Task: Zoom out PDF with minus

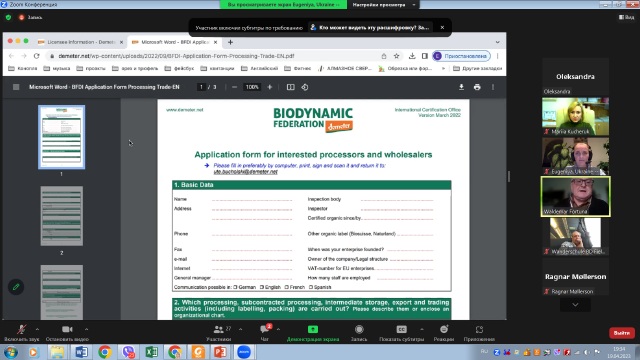Action: [x=234, y=87]
